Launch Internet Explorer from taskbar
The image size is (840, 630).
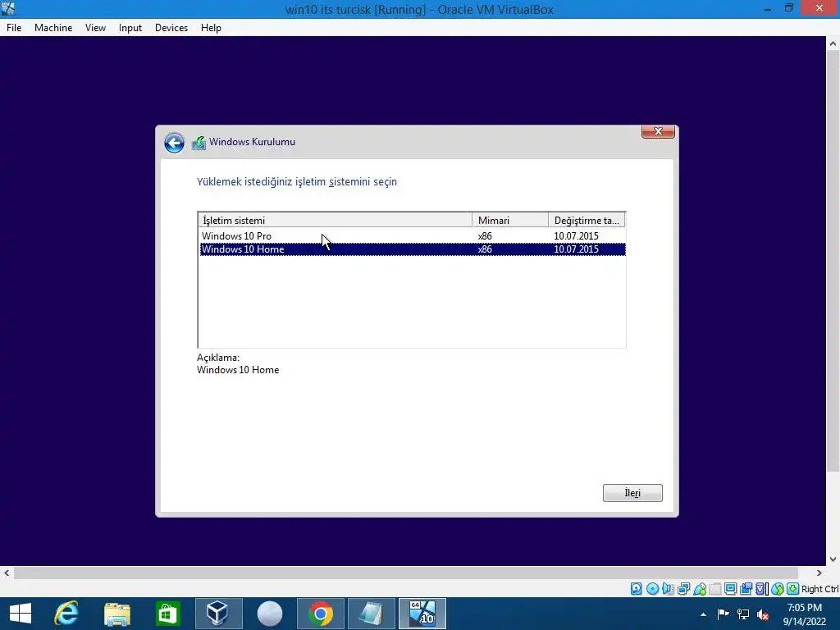tap(66, 614)
